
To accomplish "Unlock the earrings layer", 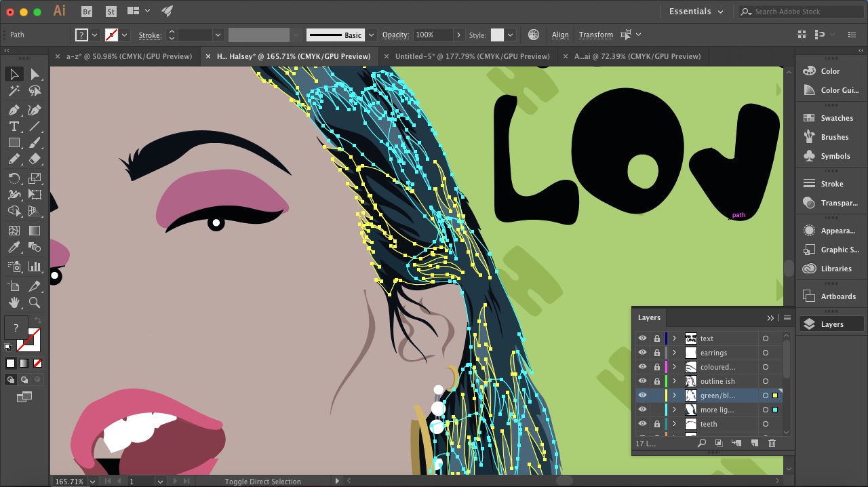I will pyautogui.click(x=656, y=353).
